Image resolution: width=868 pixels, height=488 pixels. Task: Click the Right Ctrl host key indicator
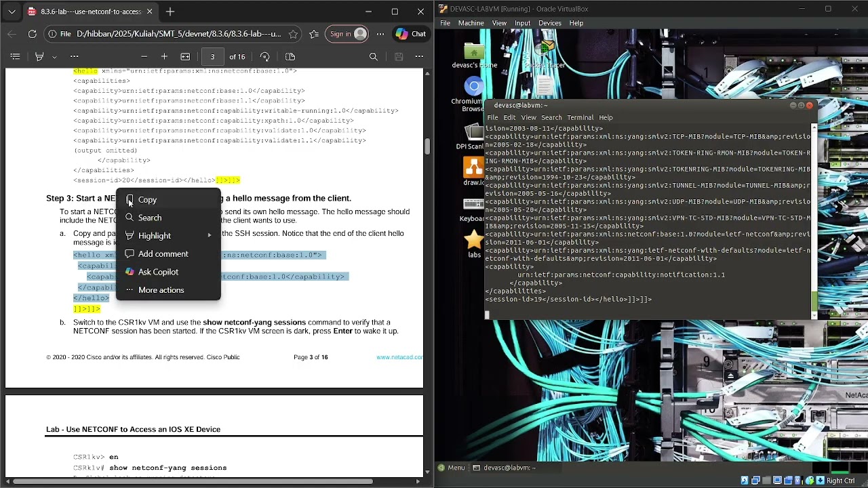click(x=840, y=481)
